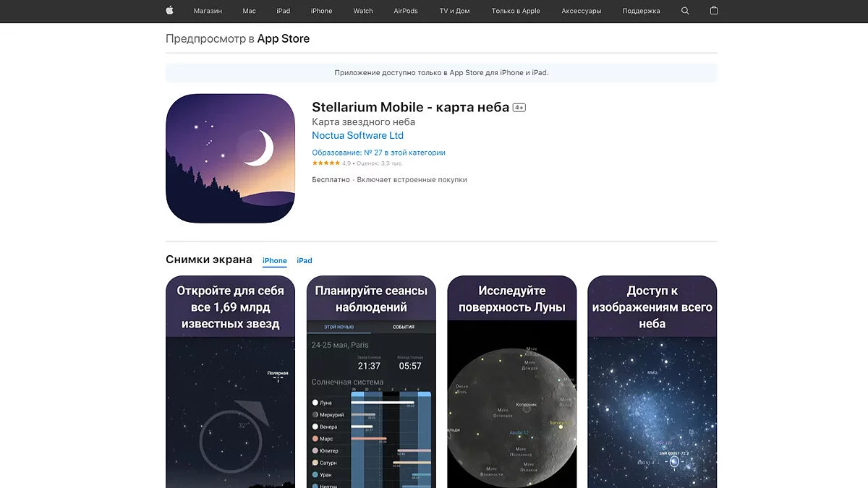Open AirPods in the top navigation
Screen dimensions: 868x488
click(406, 11)
